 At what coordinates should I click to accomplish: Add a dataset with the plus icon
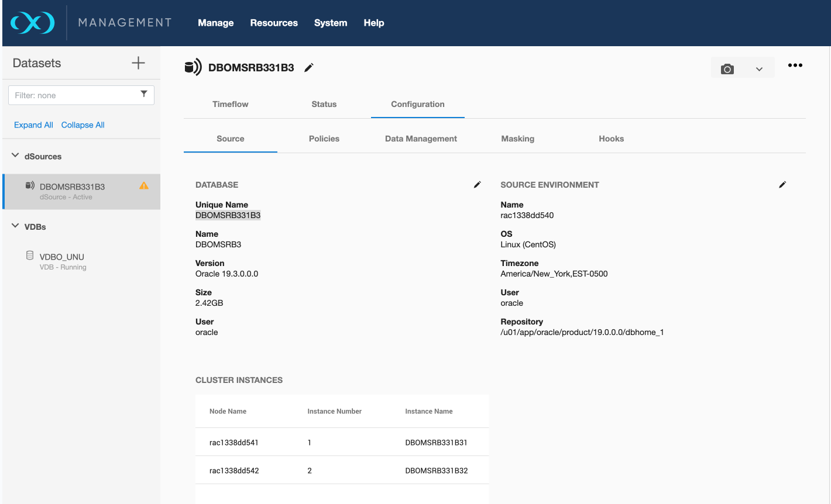click(x=138, y=63)
